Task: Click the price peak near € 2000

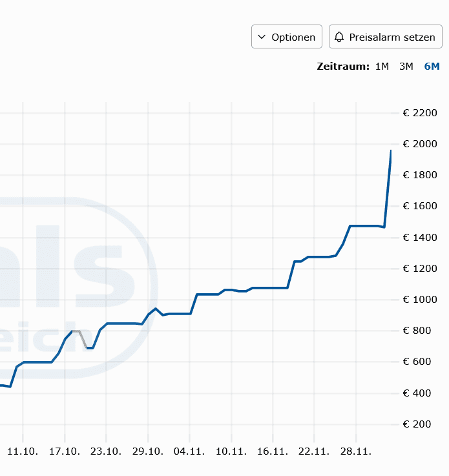Action: point(390,151)
